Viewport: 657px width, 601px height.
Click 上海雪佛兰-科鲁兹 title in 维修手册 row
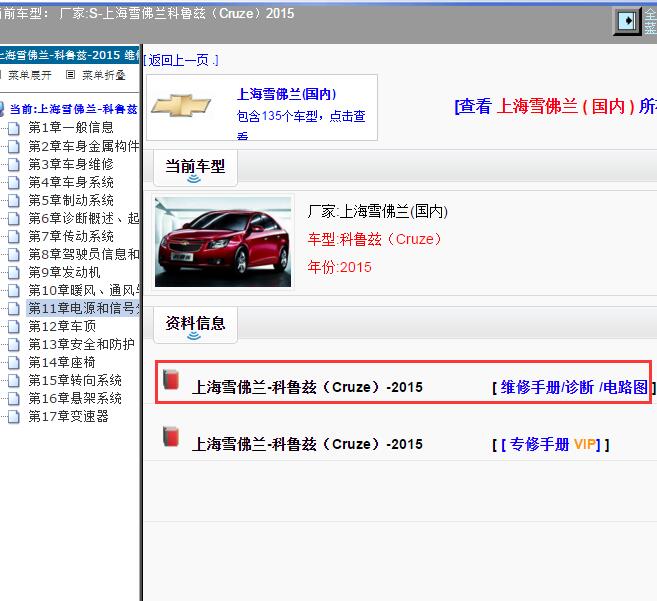307,387
